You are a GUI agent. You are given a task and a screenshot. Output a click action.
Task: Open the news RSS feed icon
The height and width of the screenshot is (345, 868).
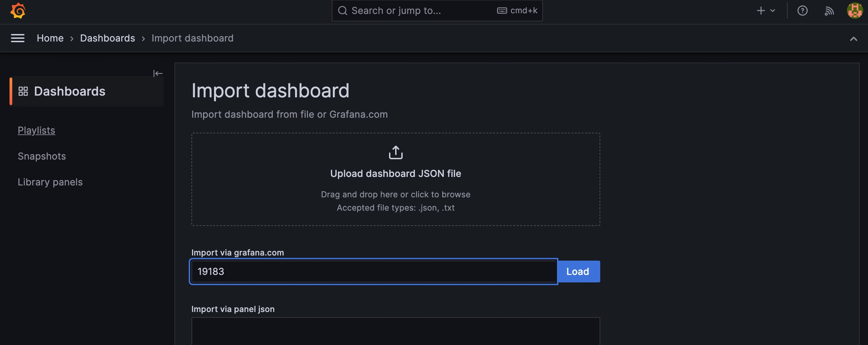(829, 11)
